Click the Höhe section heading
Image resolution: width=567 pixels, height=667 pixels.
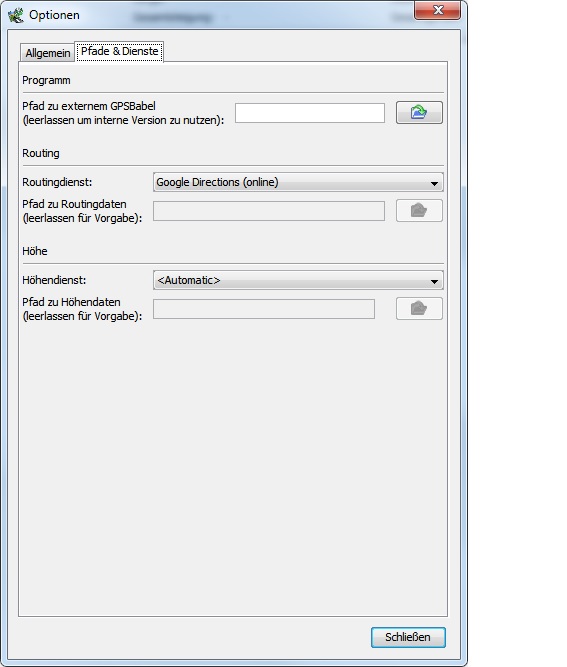click(35, 251)
